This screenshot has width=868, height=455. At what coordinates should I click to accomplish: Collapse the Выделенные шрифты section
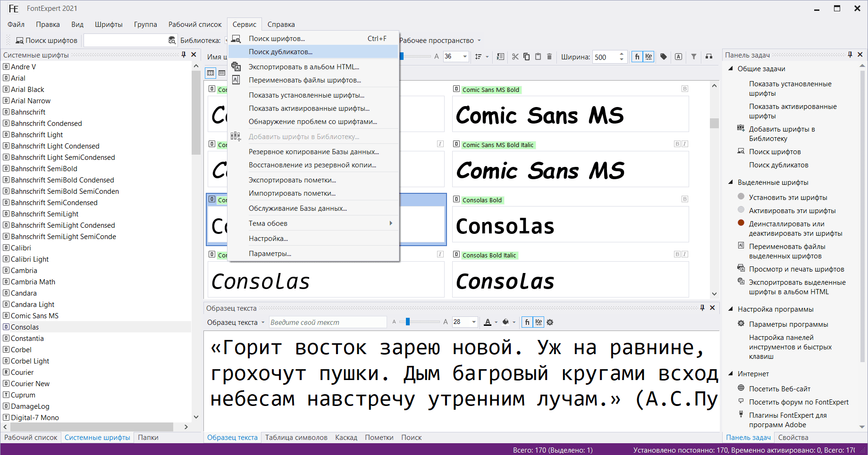tap(731, 182)
